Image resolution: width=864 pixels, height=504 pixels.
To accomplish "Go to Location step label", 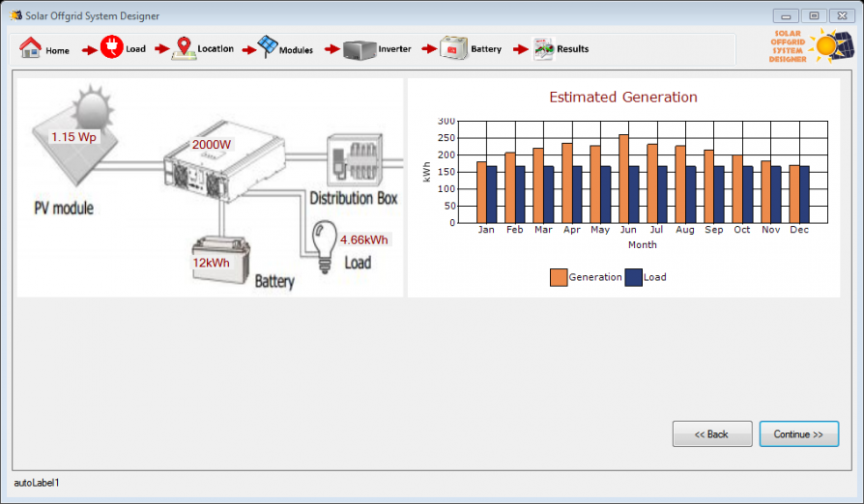I will (x=216, y=49).
